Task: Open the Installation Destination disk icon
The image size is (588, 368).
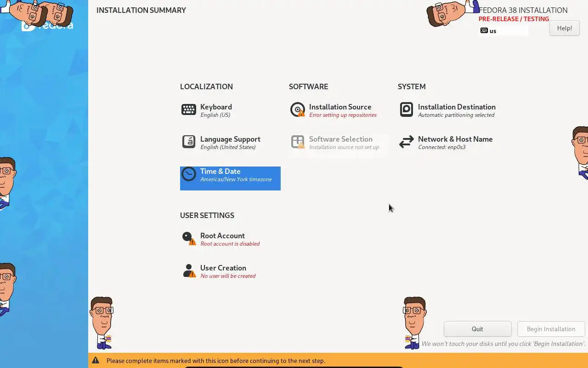Action: (407, 109)
